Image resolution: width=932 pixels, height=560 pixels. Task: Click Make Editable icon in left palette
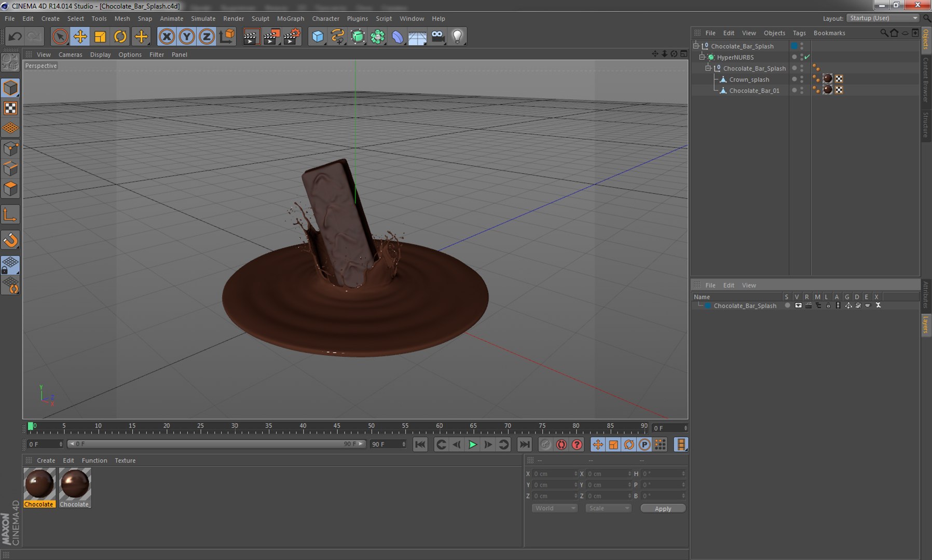pyautogui.click(x=10, y=62)
